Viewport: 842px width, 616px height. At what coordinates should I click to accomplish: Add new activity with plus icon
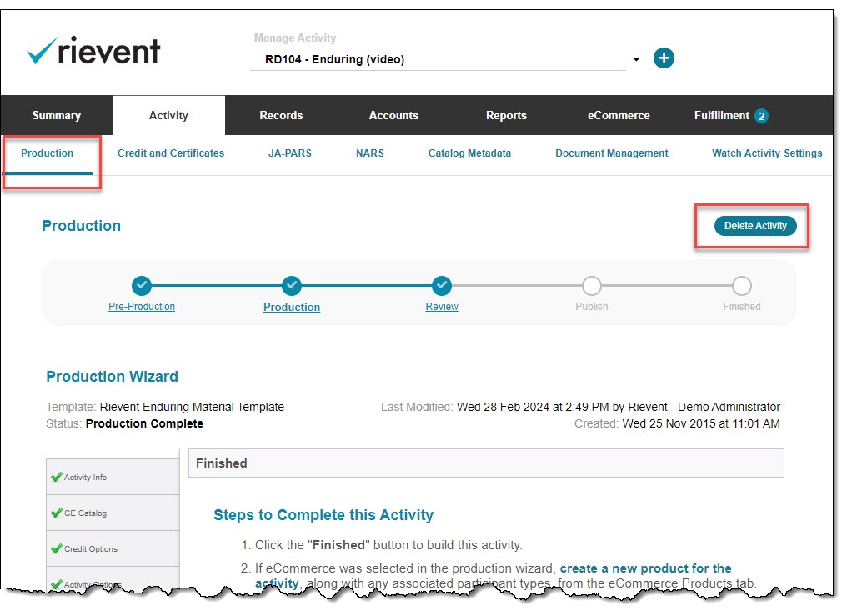click(664, 58)
